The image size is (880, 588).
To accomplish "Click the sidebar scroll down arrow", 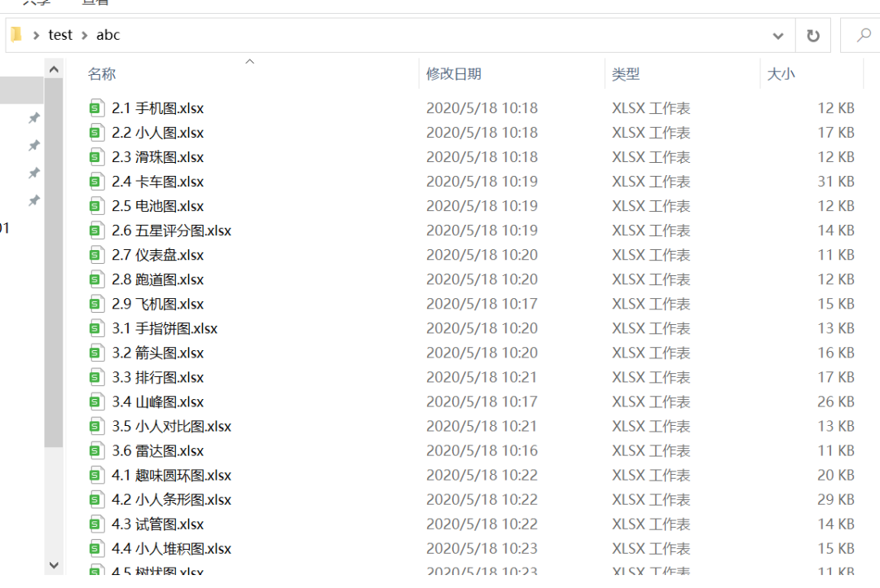I will tap(54, 565).
